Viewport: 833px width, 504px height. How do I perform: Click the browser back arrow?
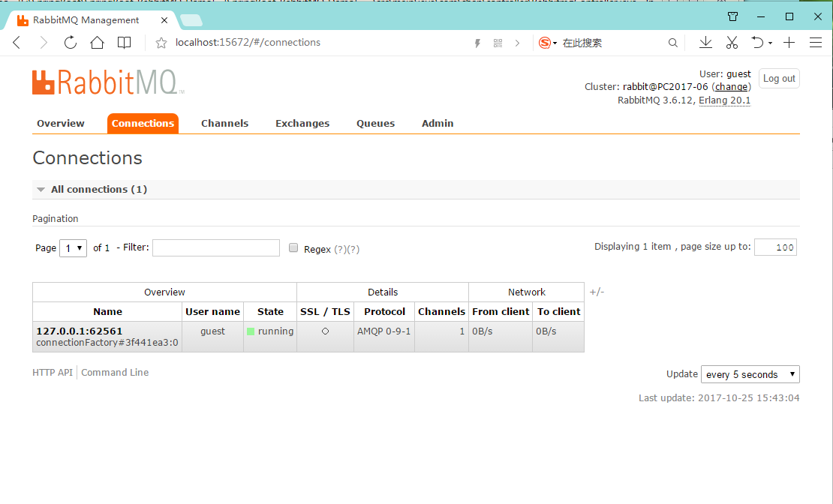(x=17, y=43)
